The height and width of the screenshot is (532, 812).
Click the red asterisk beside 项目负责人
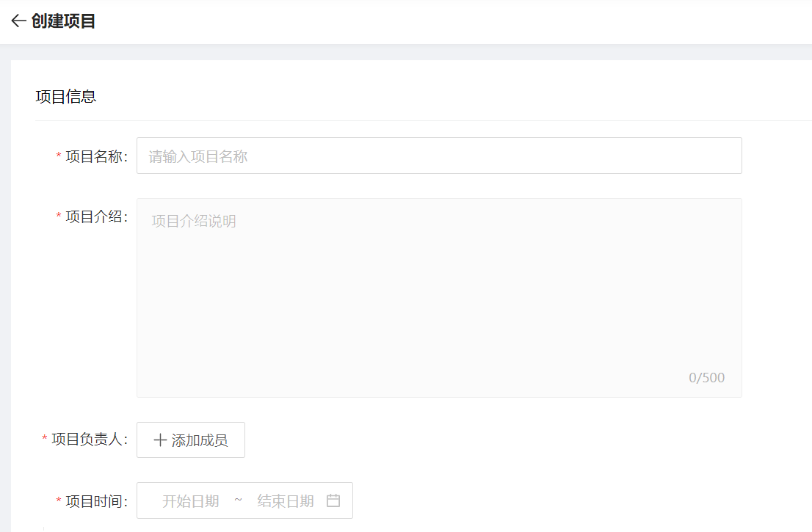tap(45, 440)
